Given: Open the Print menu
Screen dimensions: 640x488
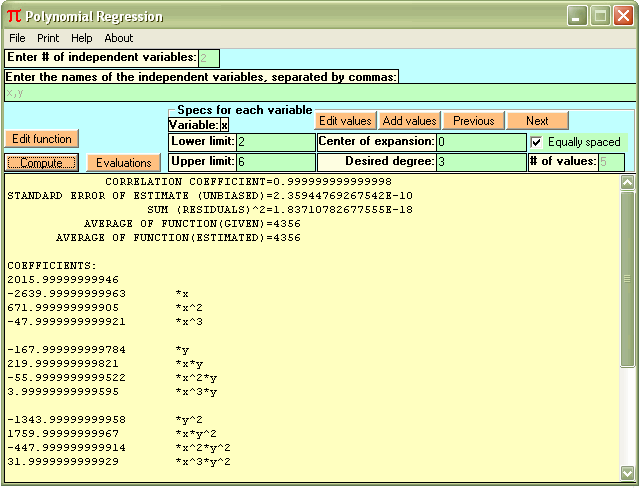Looking at the screenshot, I should tap(48, 38).
